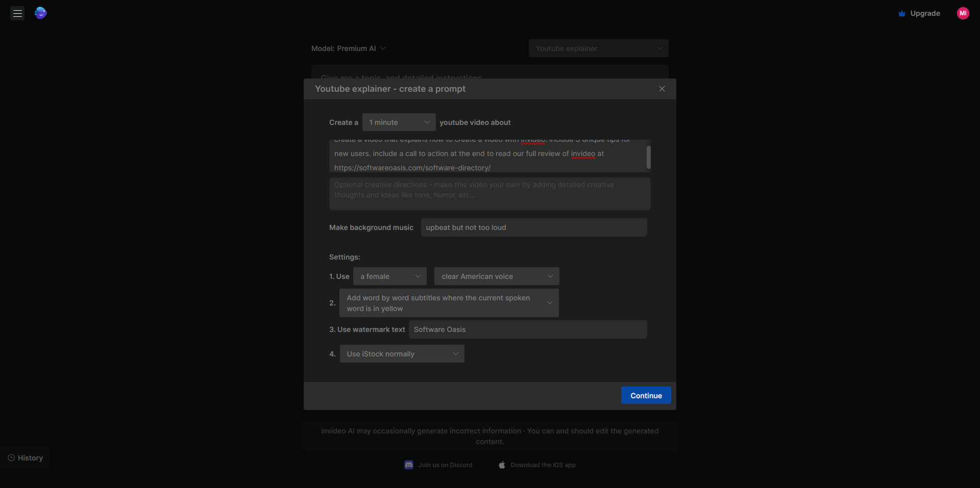
Task: Click the invideo AI logo
Action: [x=41, y=13]
